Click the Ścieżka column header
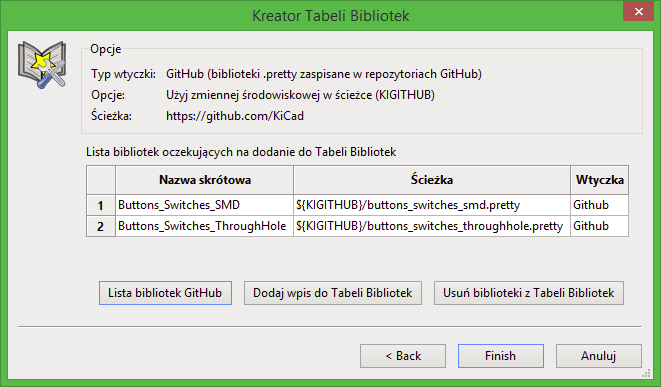The image size is (661, 387). pos(432,180)
